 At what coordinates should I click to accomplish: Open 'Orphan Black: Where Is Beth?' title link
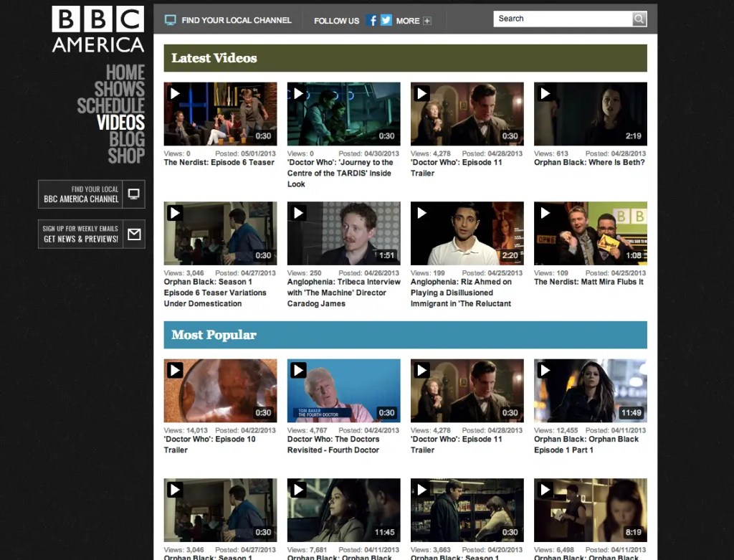pyautogui.click(x=589, y=163)
